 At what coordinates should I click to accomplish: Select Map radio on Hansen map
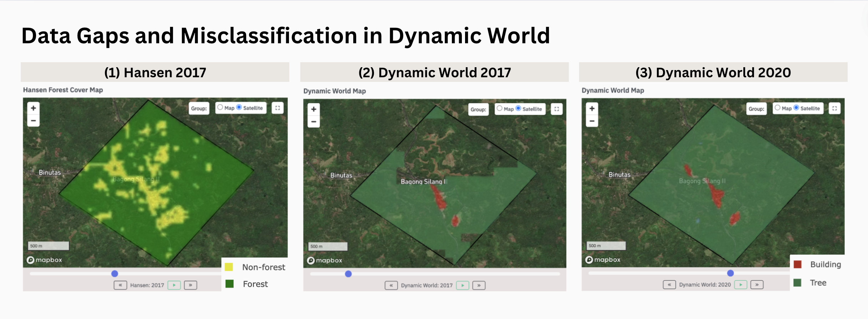[220, 107]
